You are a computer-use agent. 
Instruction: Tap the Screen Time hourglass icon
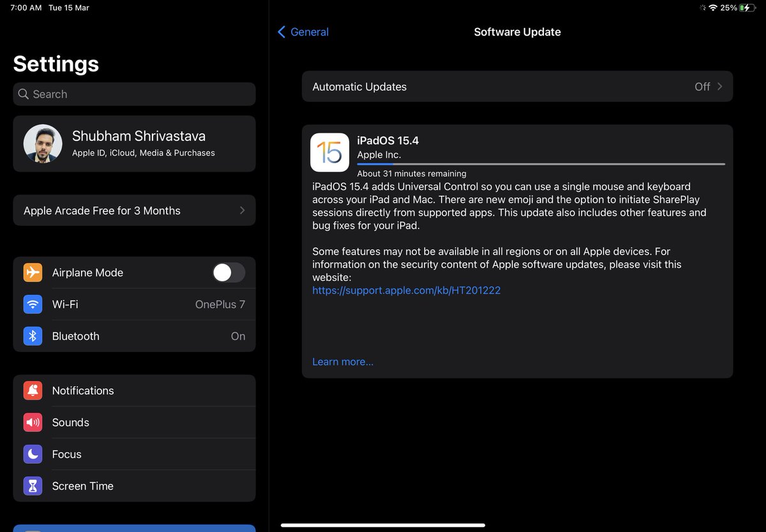tap(33, 486)
